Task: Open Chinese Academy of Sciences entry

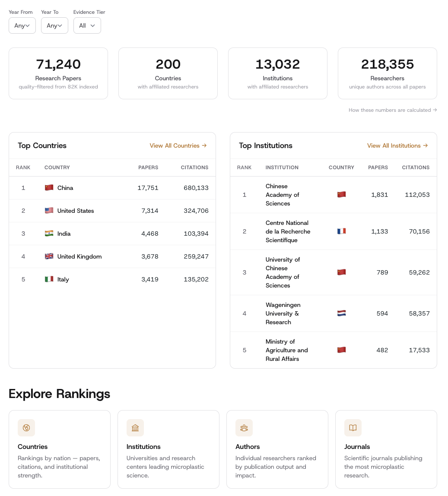Action: pos(282,195)
